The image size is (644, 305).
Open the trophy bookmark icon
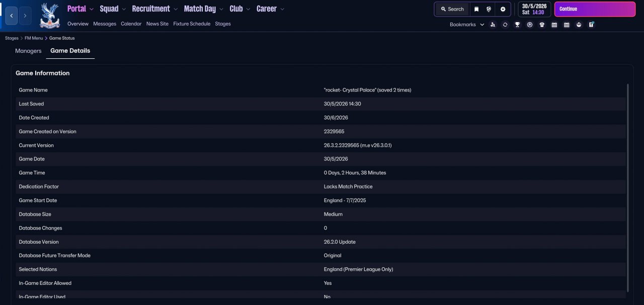coord(517,25)
